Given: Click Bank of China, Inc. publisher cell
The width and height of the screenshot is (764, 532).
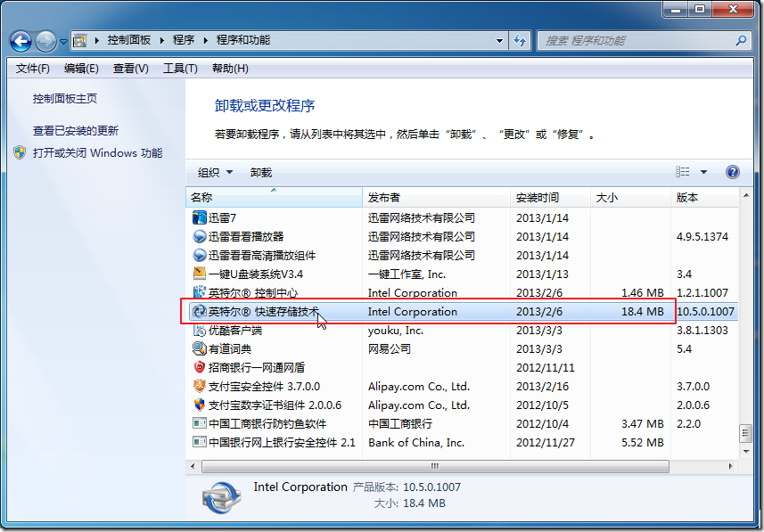Looking at the screenshot, I should click(416, 442).
